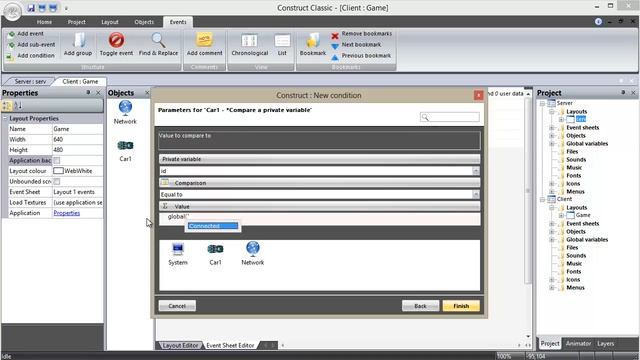Screen dimensions: 640x360
Task: Open the Home ribbon tab
Action: (x=44, y=22)
